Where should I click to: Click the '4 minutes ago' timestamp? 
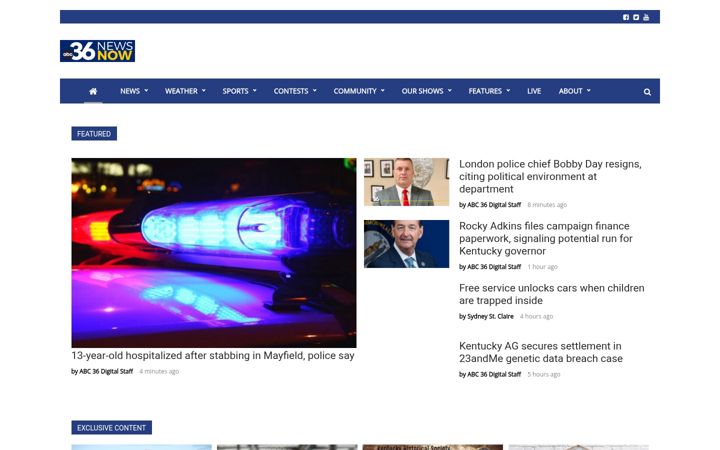(159, 371)
